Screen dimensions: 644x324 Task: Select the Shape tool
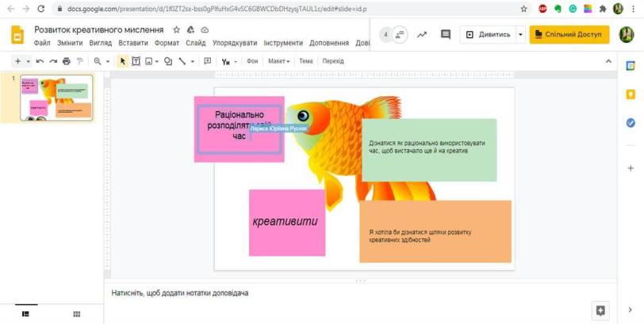(168, 61)
